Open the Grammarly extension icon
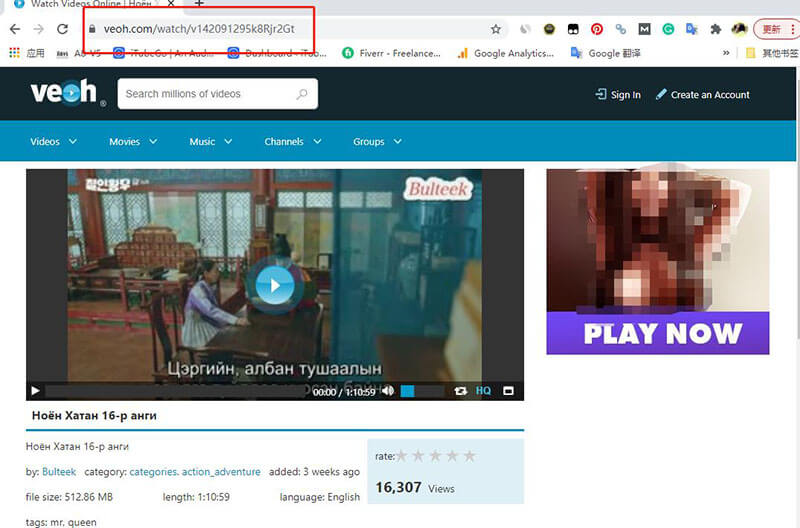Image resolution: width=800 pixels, height=528 pixels. tap(668, 29)
